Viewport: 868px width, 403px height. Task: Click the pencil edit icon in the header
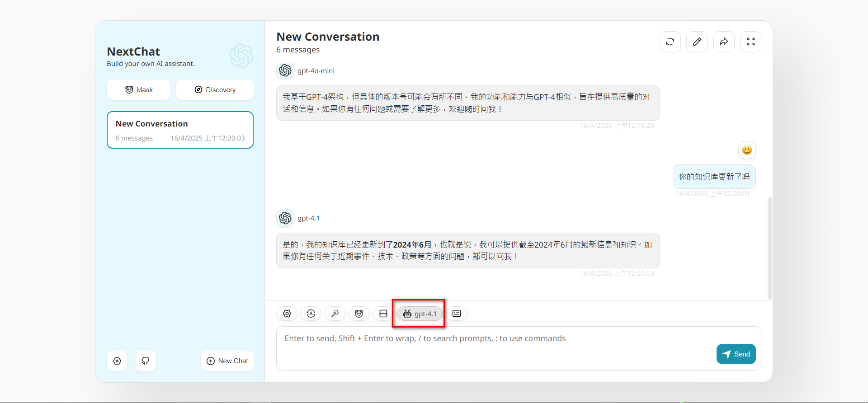click(697, 42)
